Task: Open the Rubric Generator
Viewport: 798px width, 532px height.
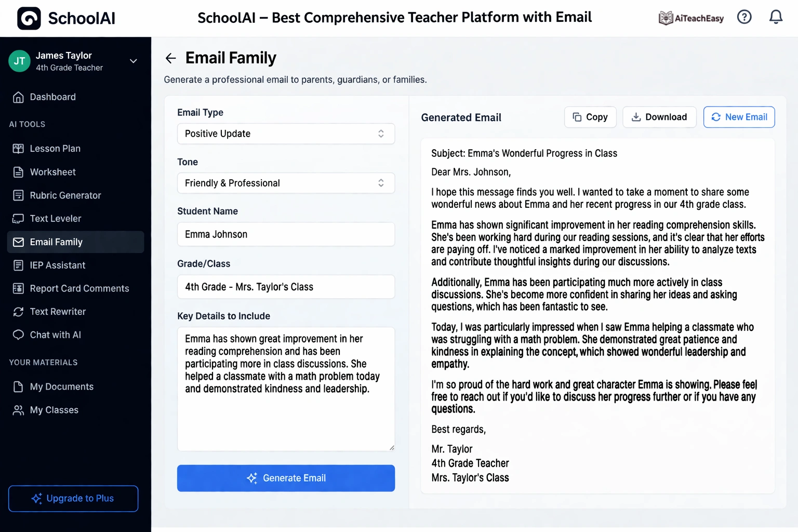Action: [x=65, y=195]
